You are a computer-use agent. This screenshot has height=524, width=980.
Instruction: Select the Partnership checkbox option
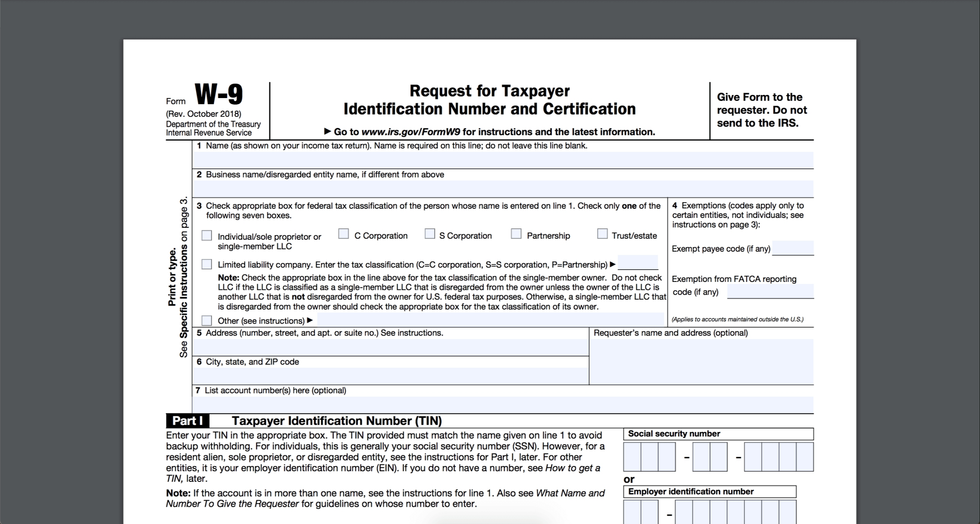(x=516, y=234)
